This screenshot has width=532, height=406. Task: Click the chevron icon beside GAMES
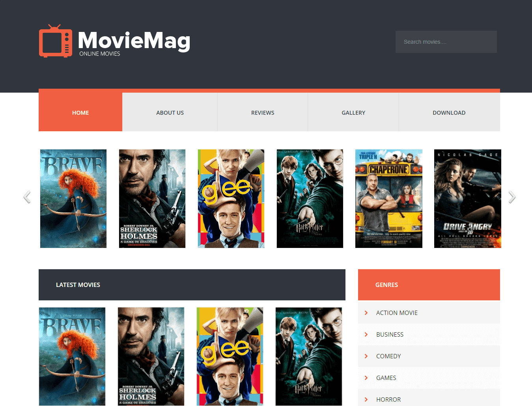(366, 378)
